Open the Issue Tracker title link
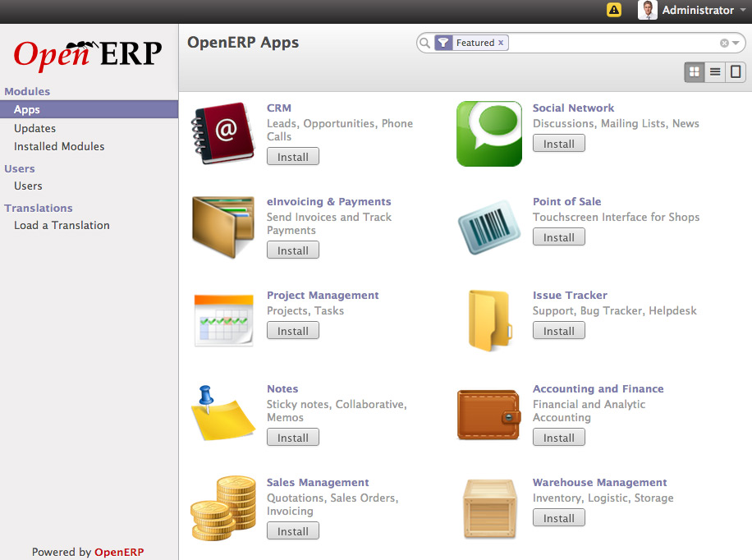 coord(570,295)
